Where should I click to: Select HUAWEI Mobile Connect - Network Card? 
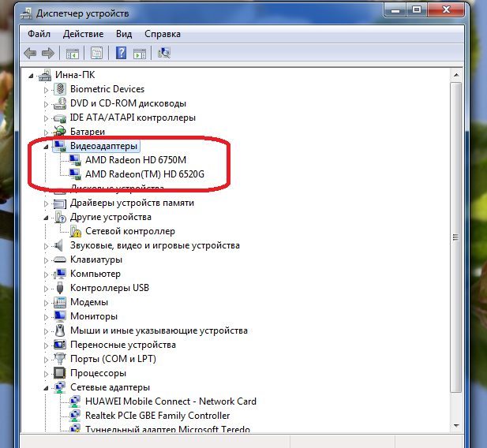point(170,401)
